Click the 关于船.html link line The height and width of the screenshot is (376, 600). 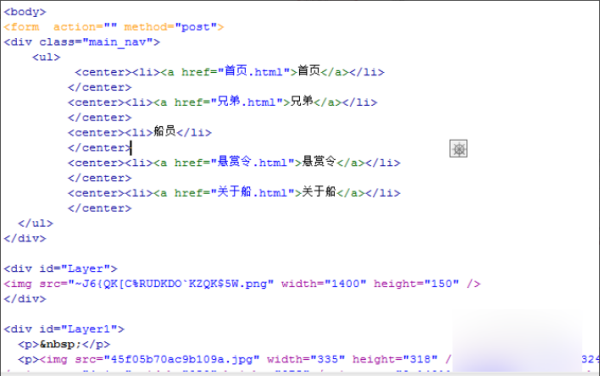coord(234,193)
